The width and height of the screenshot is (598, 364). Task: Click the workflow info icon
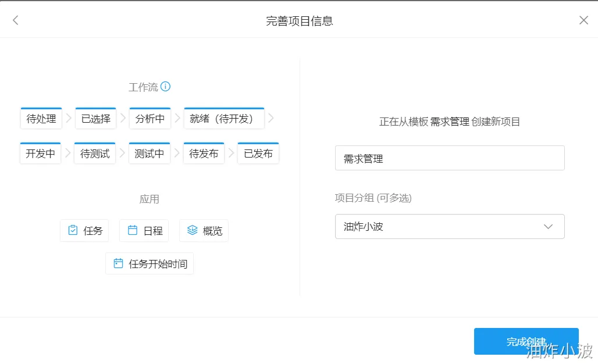click(165, 87)
